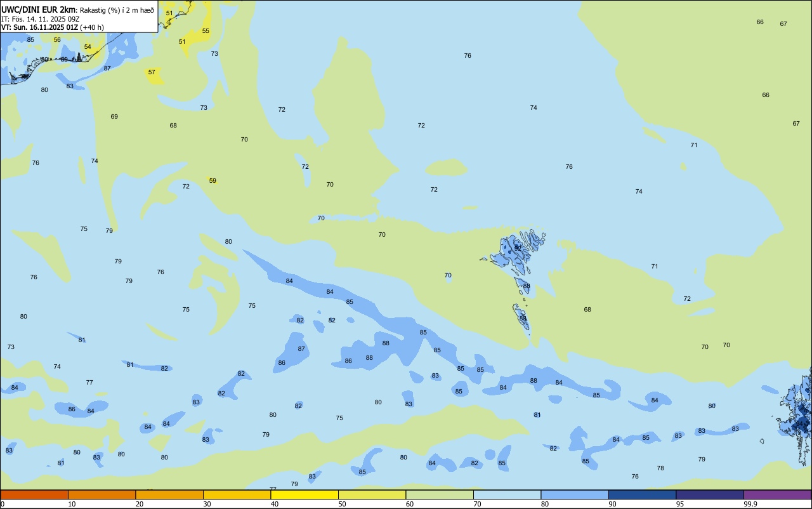Select the 80–90 medium blue legend swatch
The width and height of the screenshot is (812, 509).
click(x=575, y=494)
